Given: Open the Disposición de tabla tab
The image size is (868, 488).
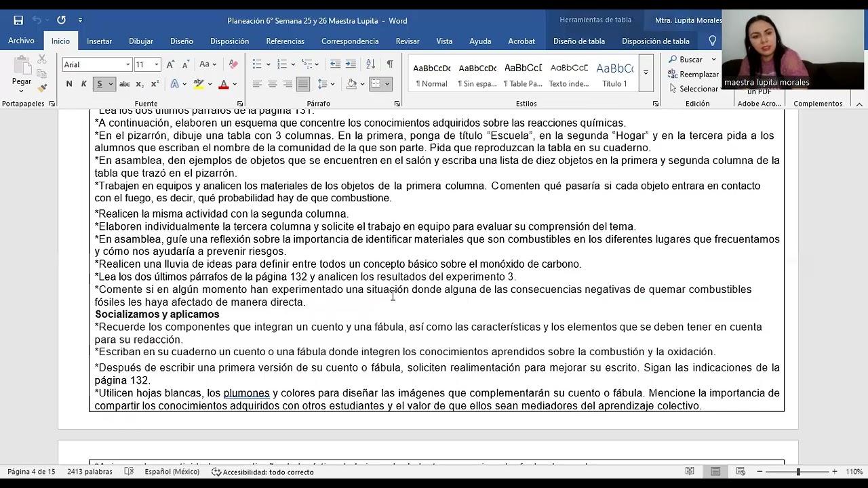Looking at the screenshot, I should coord(656,41).
